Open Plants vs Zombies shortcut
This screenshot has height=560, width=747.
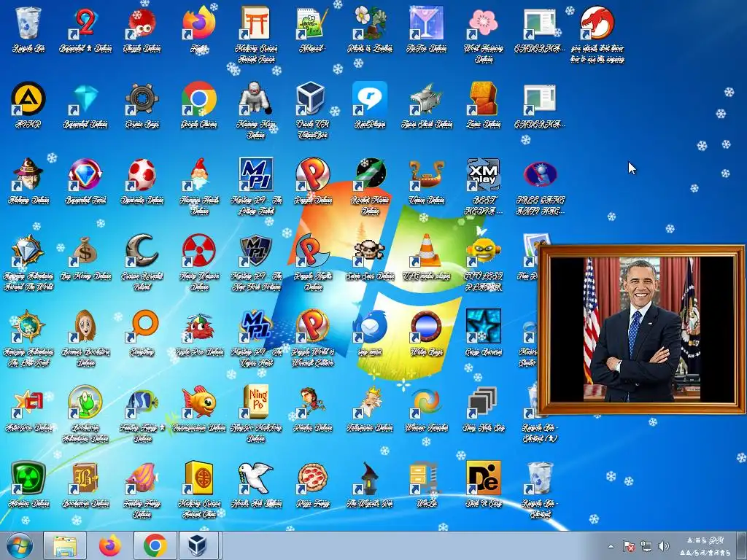pyautogui.click(x=370, y=23)
